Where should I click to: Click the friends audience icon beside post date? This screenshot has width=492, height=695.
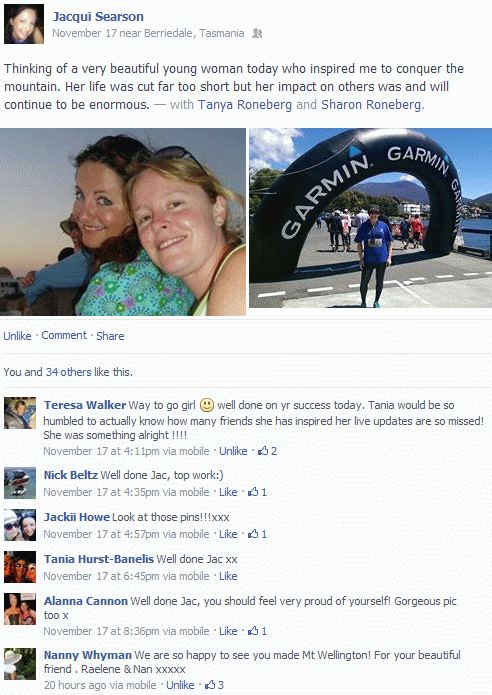click(257, 33)
